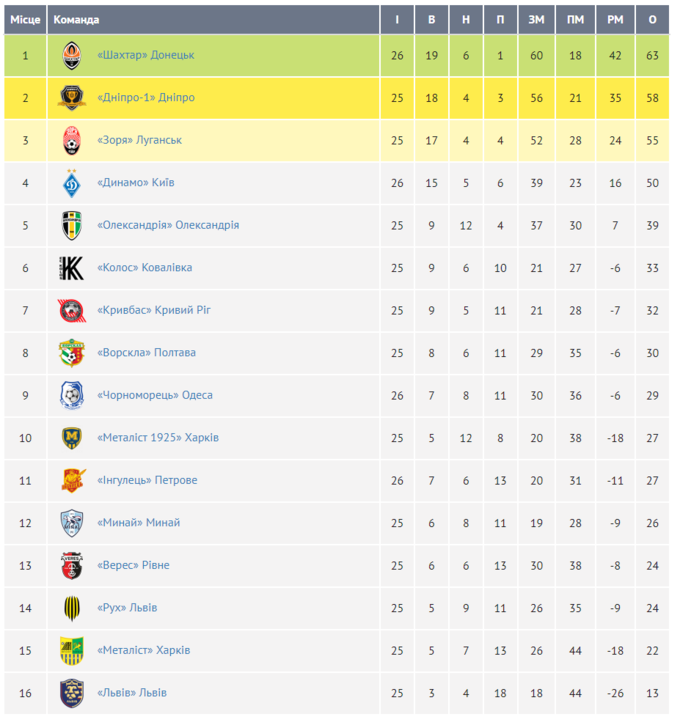Click the Vorskla Poltava club crest

[x=72, y=353]
